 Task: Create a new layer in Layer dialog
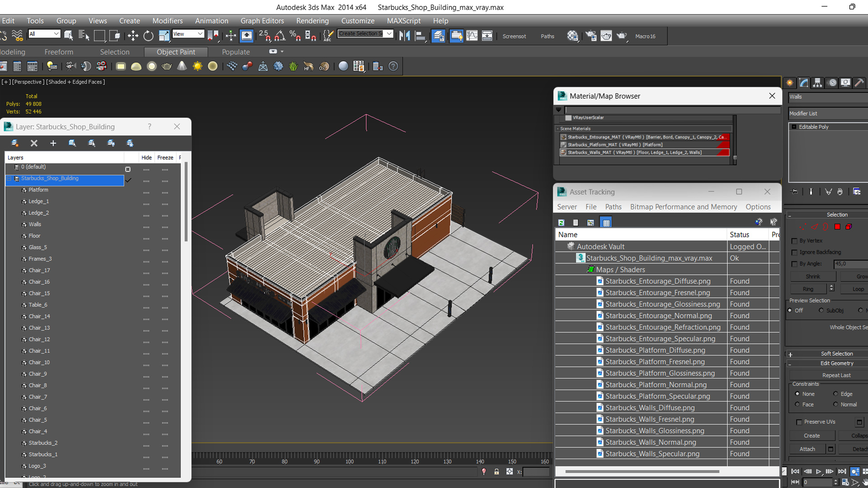coord(15,143)
